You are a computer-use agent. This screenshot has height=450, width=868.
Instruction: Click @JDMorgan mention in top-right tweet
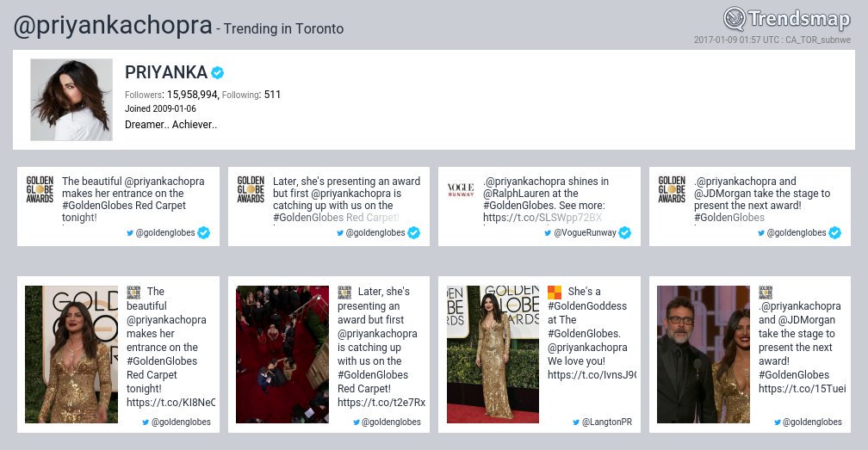tap(722, 194)
